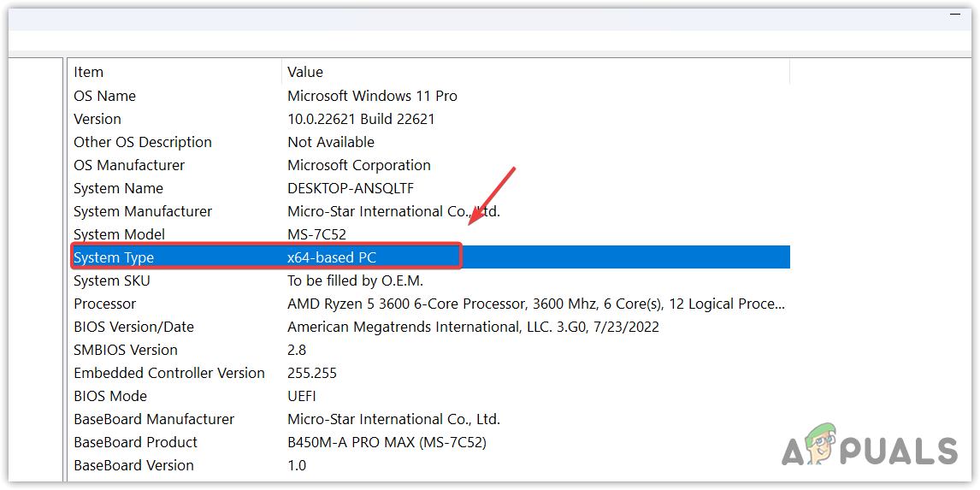
Task: Select the BaseBoard Manufacturer row
Action: (x=154, y=419)
